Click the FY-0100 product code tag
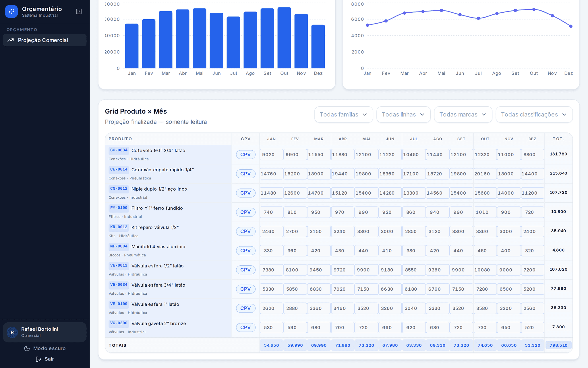 point(119,208)
